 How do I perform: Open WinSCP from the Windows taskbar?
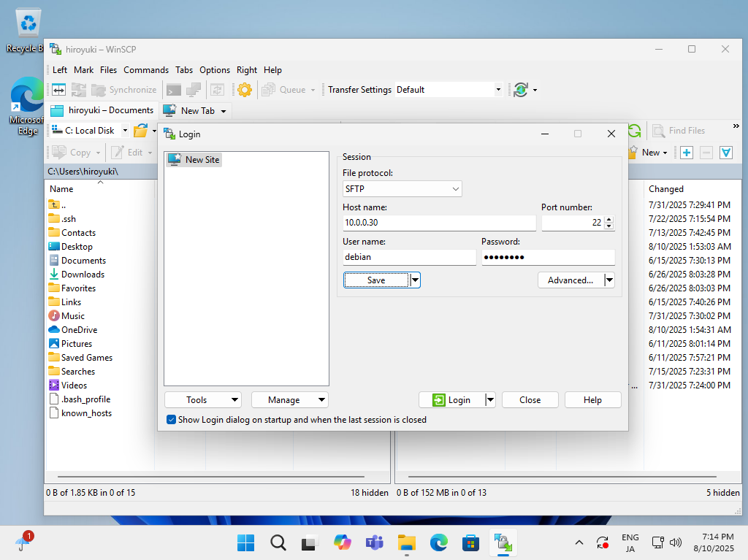click(x=503, y=542)
